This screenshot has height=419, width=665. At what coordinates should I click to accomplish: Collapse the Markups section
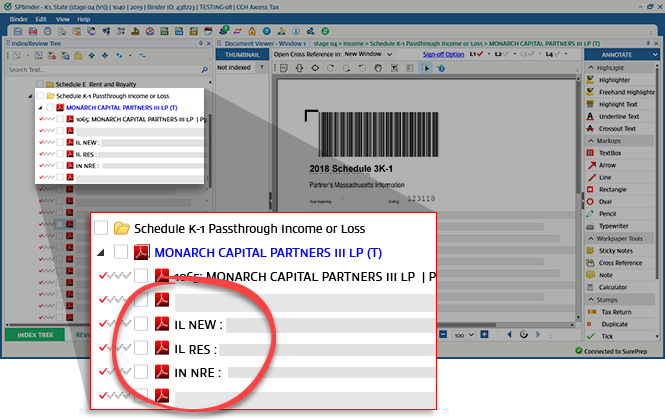[591, 141]
